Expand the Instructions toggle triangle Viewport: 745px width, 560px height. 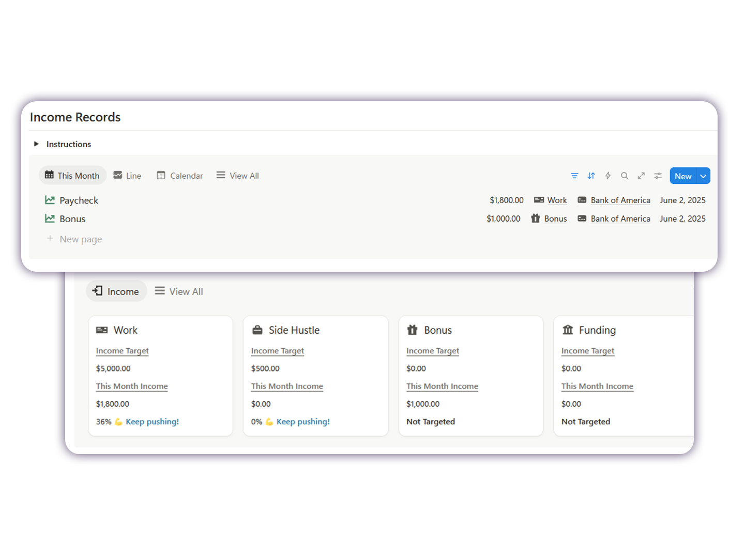point(36,144)
